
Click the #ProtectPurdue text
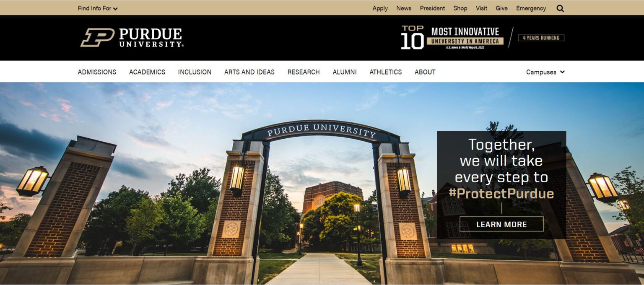coord(501,193)
